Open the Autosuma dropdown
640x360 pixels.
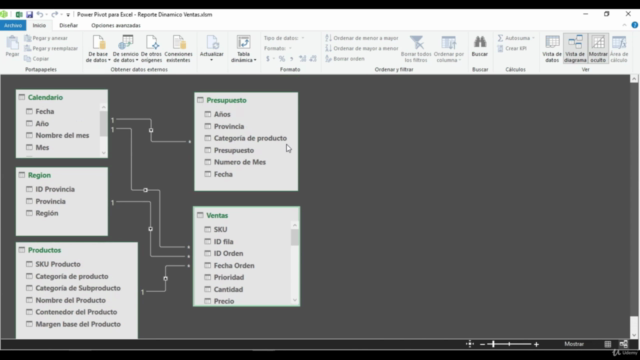[516, 38]
